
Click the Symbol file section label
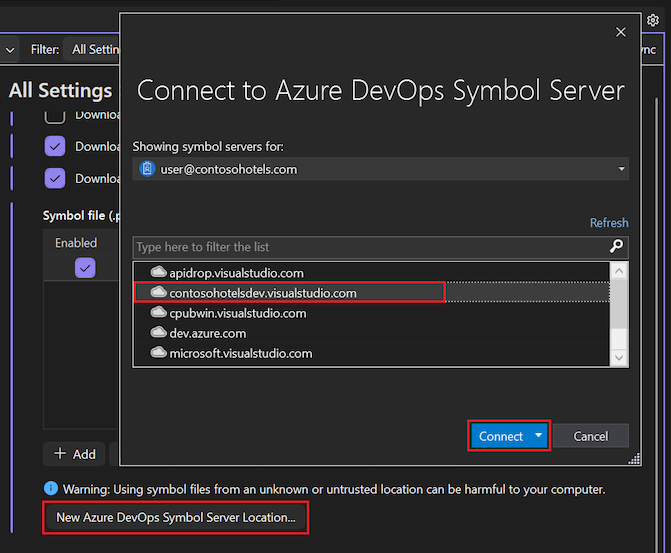(80, 215)
